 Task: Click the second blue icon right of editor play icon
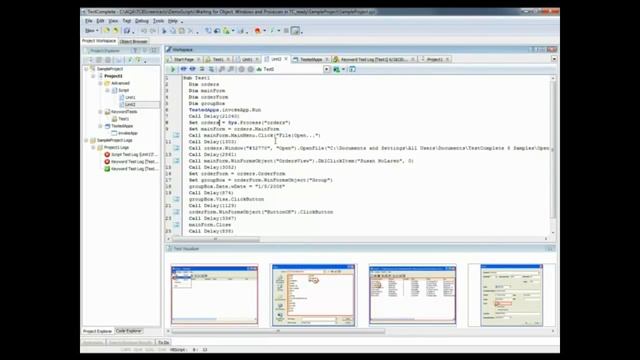click(192, 69)
